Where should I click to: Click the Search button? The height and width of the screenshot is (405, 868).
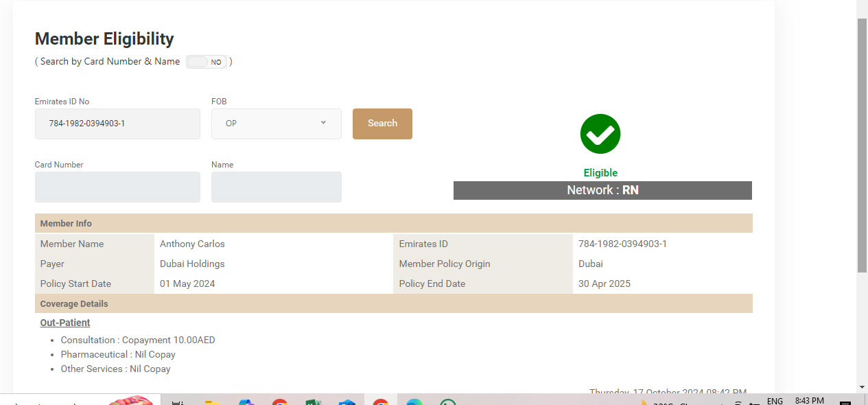pos(382,124)
